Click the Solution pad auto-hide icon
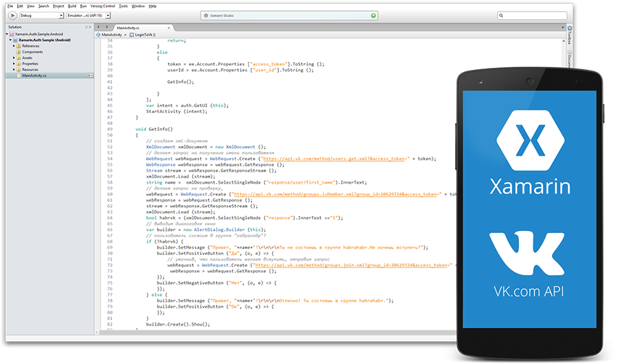Screen dimensions: 617x364 point(86,27)
